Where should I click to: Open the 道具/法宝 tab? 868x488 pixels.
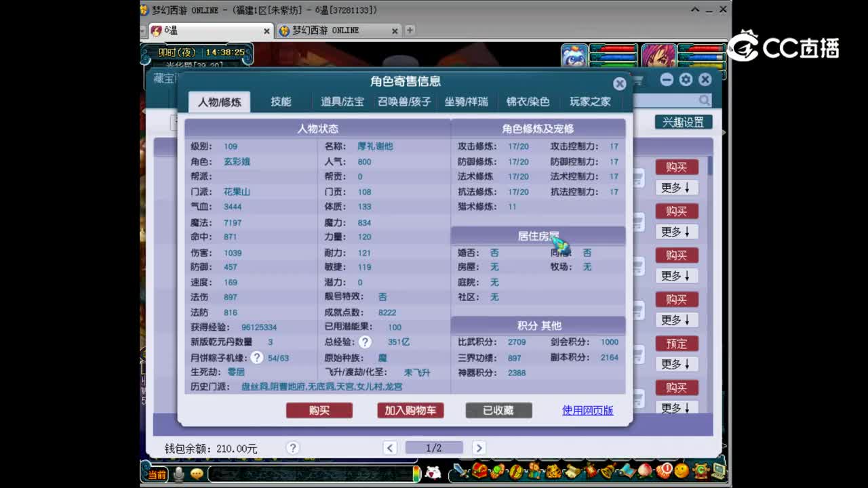click(342, 102)
